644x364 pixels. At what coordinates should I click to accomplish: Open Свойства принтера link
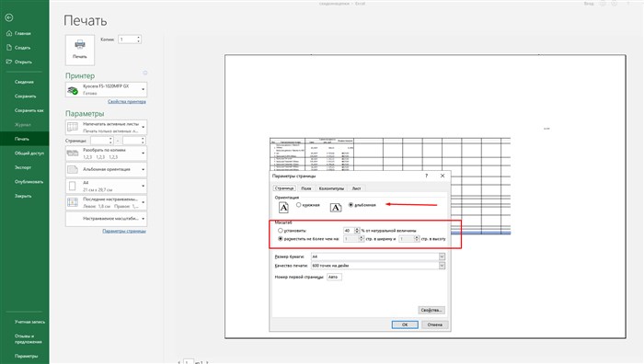tap(127, 101)
